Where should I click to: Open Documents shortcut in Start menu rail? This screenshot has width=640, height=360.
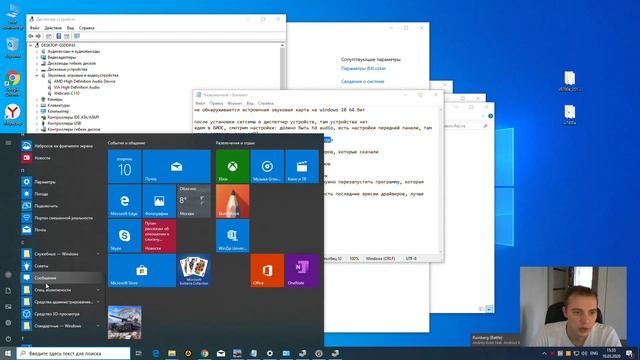click(8, 291)
